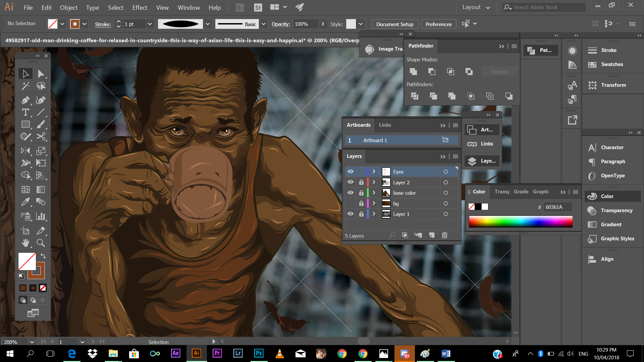Delete selection with Layers trash icon

coord(444,235)
